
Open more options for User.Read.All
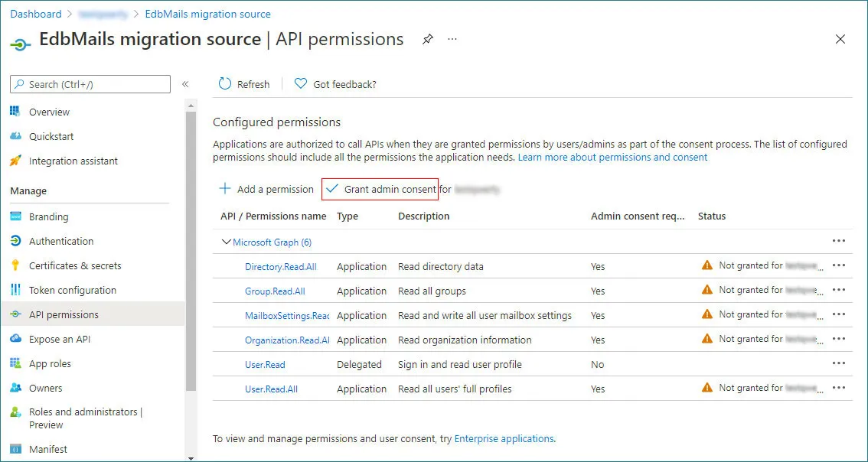click(x=839, y=387)
